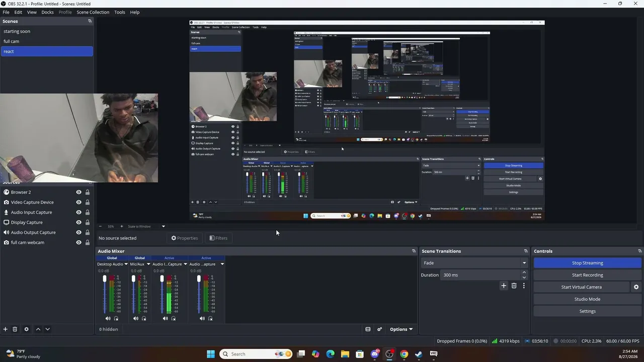Add a new source with the plus icon
Image resolution: width=644 pixels, height=362 pixels.
coord(6,329)
